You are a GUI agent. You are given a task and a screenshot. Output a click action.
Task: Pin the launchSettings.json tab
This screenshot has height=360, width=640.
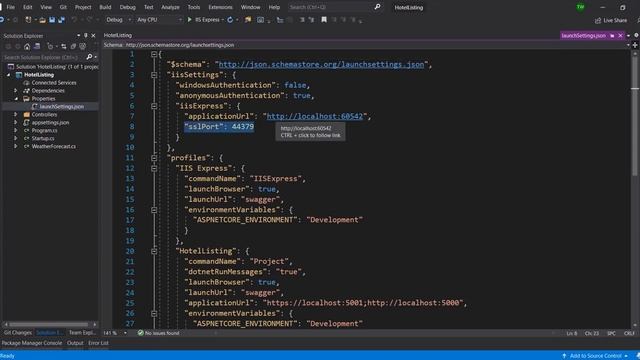[612, 36]
